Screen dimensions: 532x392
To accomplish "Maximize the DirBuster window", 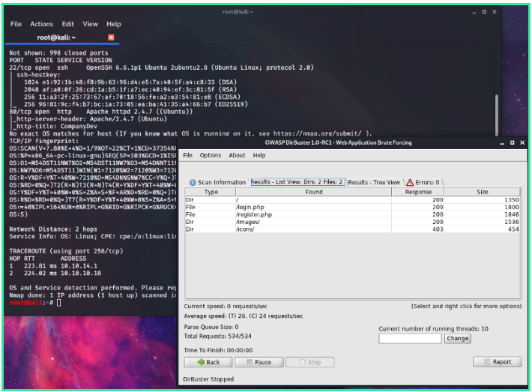I will coord(512,143).
